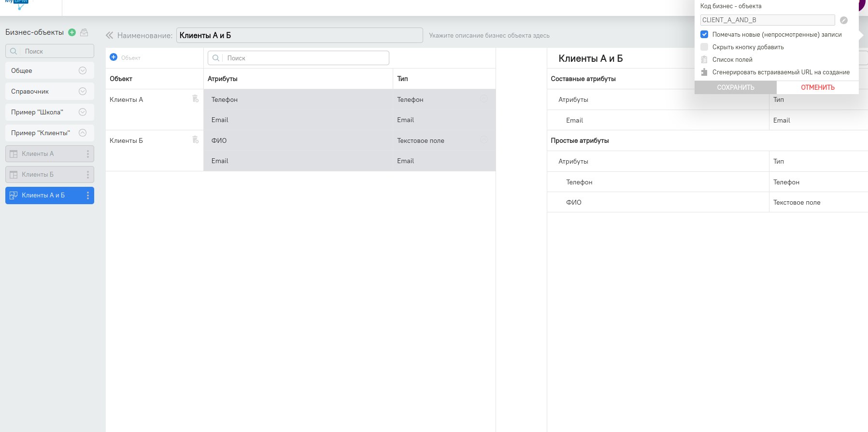Click the archive tray icon beside Бизнес-объекты
This screenshot has height=432, width=868.
click(x=84, y=32)
